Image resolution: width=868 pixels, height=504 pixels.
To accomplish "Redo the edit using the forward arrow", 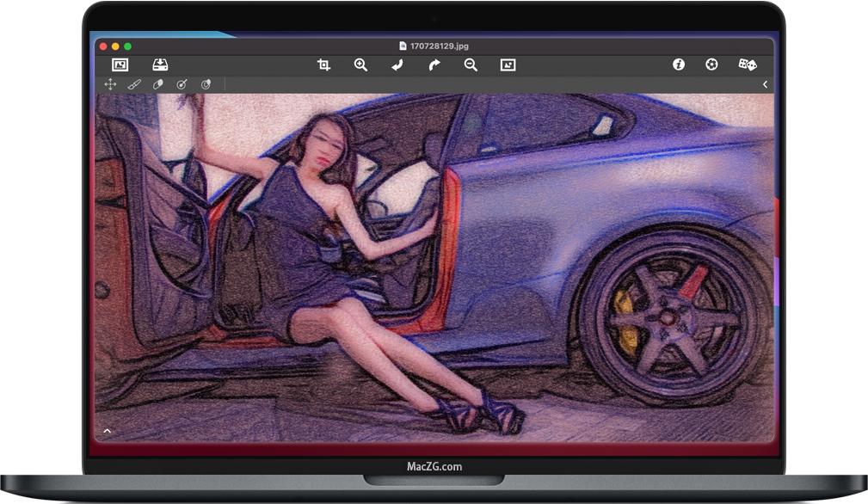I will tap(434, 65).
